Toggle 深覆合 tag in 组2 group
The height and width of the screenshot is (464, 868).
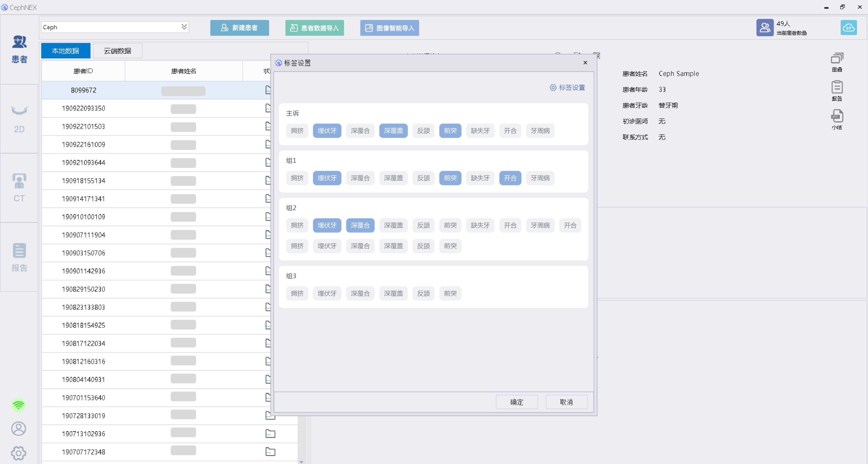(x=360, y=225)
